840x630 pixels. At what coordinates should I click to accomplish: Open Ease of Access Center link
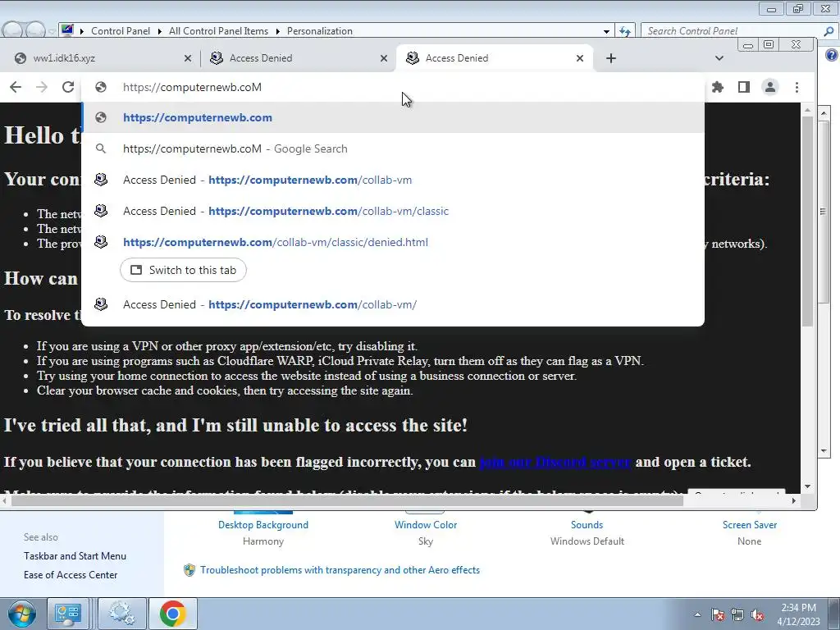click(x=71, y=575)
